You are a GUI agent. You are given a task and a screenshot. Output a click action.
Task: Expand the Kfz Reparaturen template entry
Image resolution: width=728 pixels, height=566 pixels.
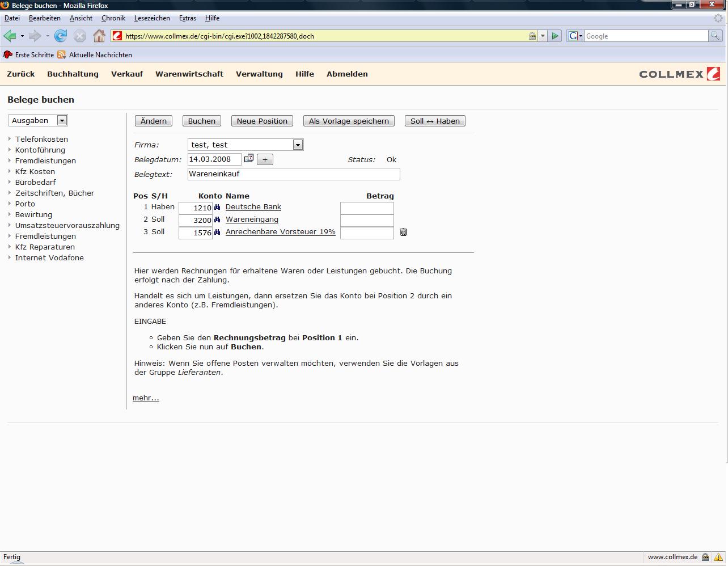tap(45, 247)
